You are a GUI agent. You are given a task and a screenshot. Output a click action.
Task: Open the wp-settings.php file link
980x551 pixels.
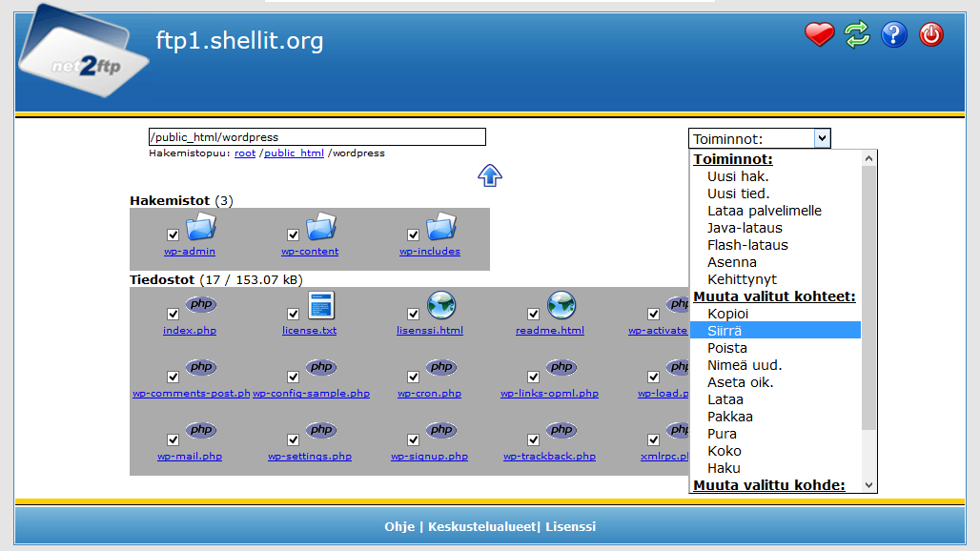pos(310,456)
